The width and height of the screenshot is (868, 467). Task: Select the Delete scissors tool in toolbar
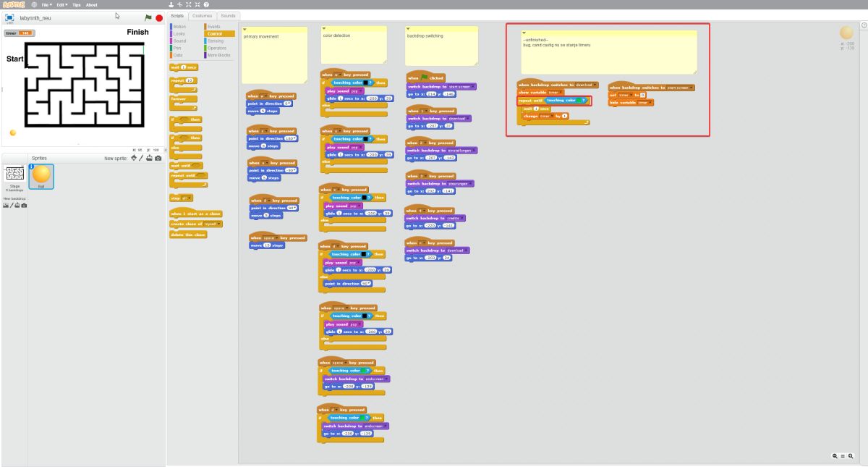tap(179, 4)
